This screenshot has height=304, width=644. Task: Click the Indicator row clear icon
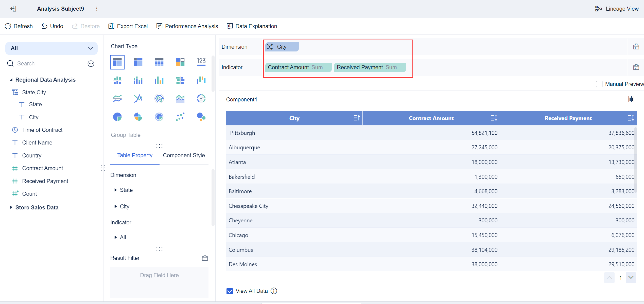pos(636,67)
